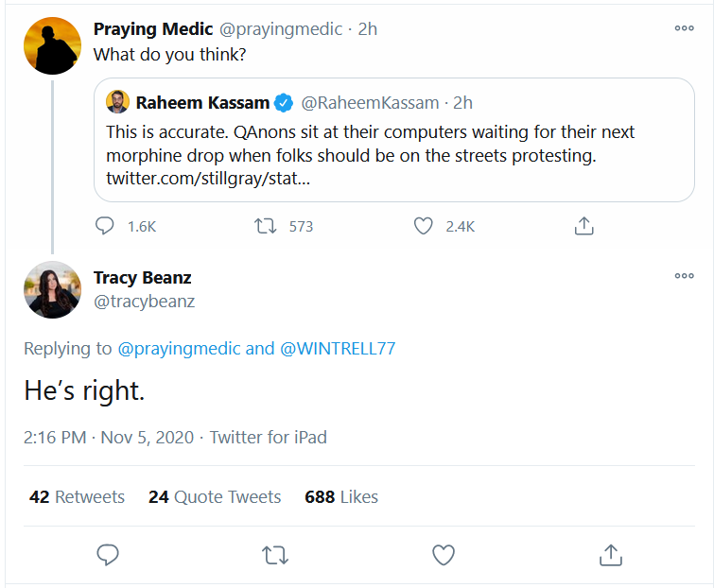Share the Tracy Beanz tweet
Viewport: 714px width, 588px height.
tap(611, 555)
